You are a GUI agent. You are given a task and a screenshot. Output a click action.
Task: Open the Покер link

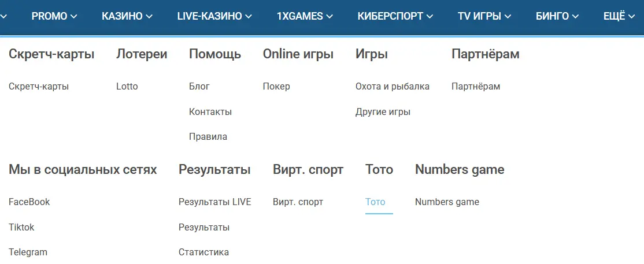[x=276, y=87]
